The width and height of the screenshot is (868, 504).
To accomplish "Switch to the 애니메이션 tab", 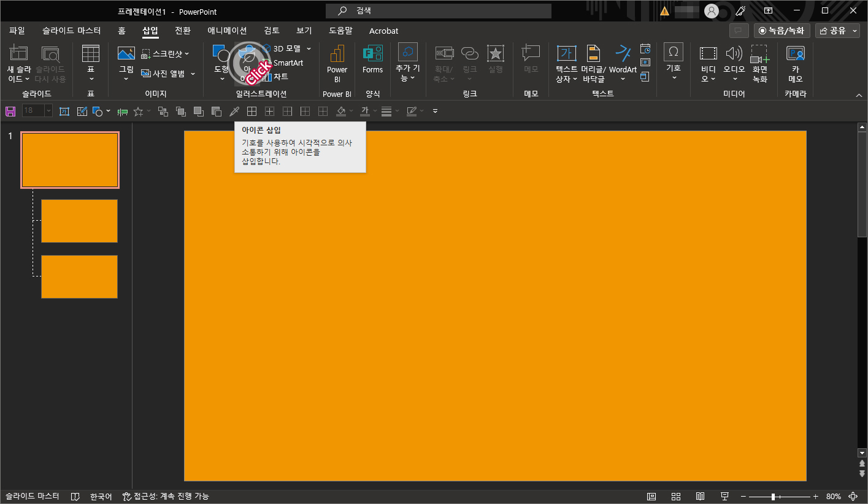I will click(227, 31).
